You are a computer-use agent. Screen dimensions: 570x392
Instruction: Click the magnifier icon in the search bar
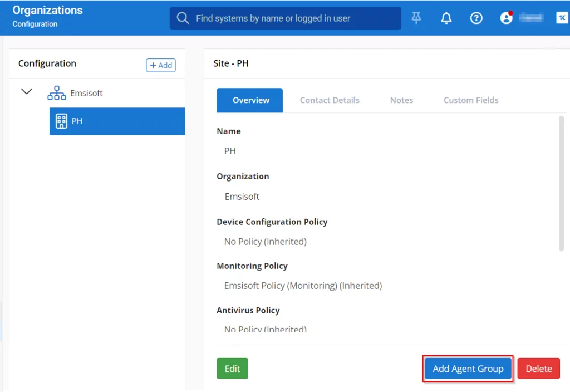(x=183, y=18)
